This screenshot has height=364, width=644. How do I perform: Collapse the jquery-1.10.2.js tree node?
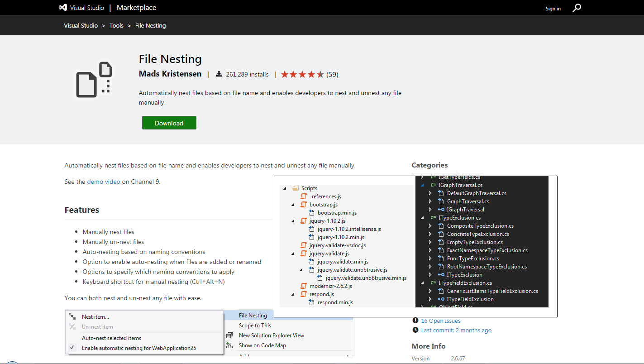(293, 221)
